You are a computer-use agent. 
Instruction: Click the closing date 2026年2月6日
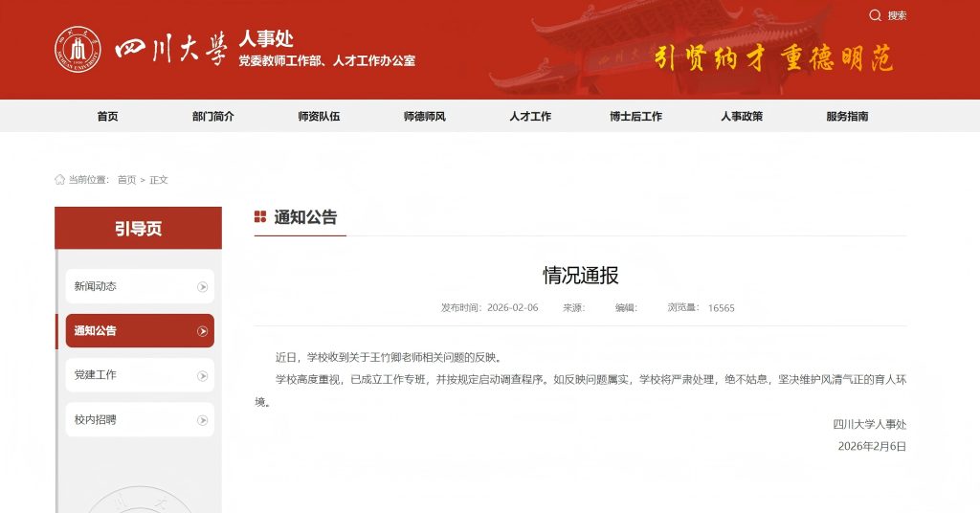tap(872, 446)
